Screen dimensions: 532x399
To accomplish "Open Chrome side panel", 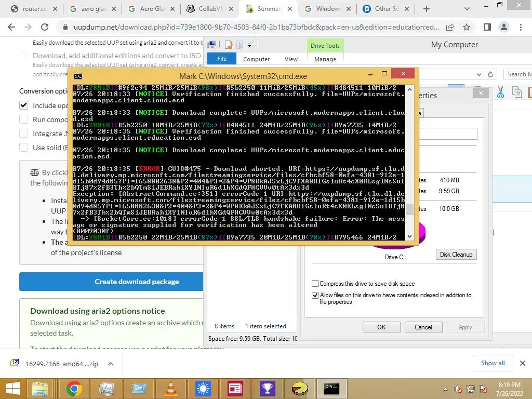I will 487,27.
